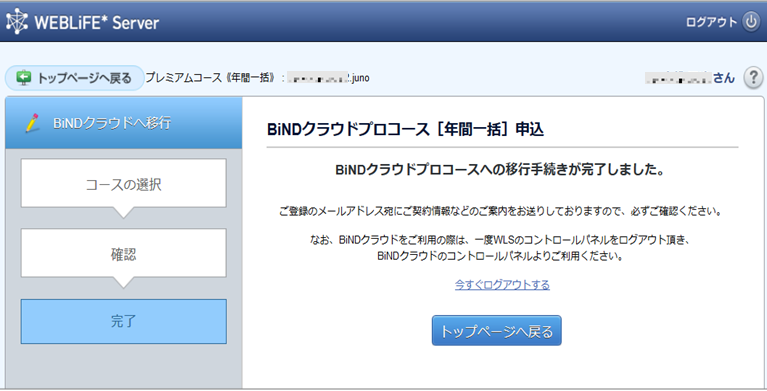Select the 確認 step
Viewport: 767px width, 391px height.
pyautogui.click(x=124, y=253)
